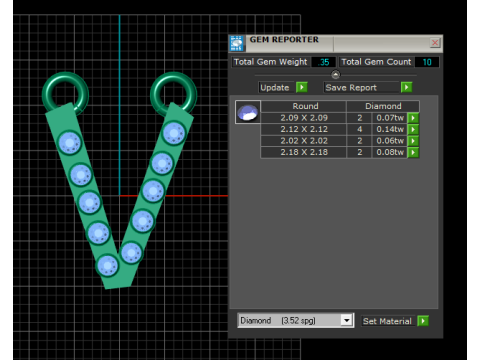Click the green arrow for the 0.07tw row
This screenshot has width=480, height=360.
click(413, 118)
